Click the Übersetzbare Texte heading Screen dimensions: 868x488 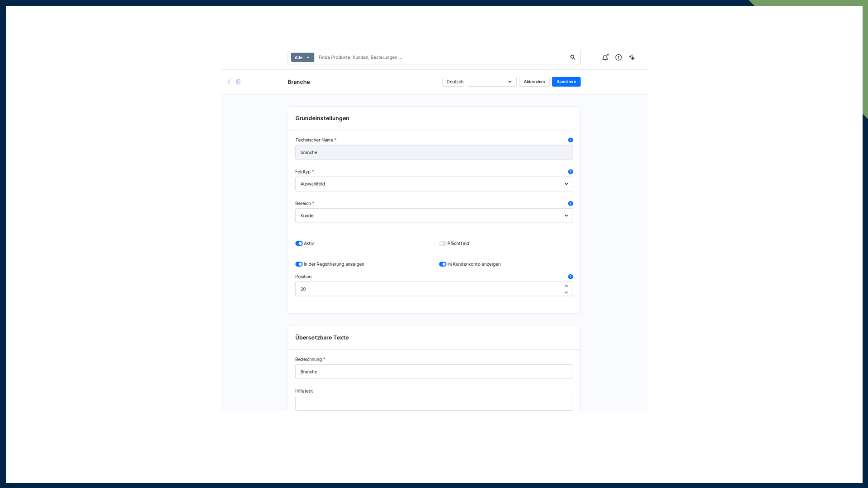tap(322, 338)
